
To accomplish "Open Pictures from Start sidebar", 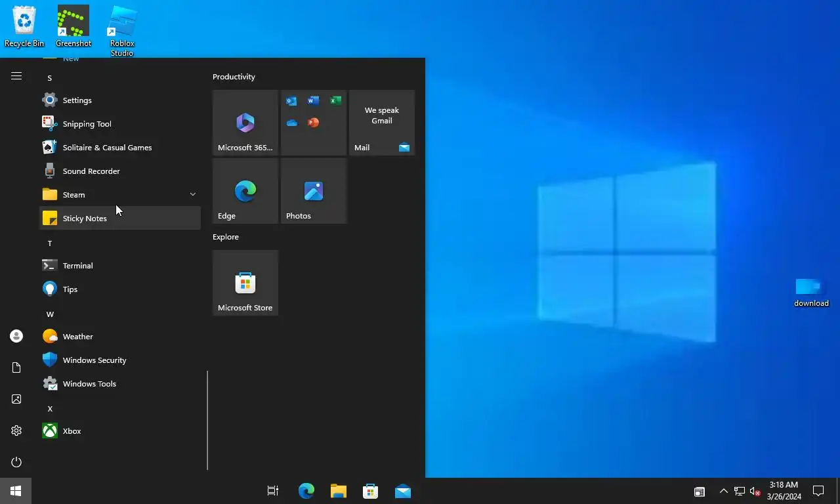I will (16, 399).
